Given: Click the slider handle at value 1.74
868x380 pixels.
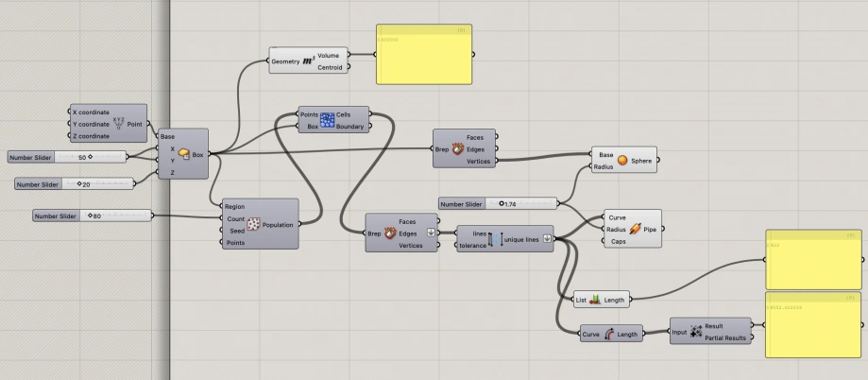Looking at the screenshot, I should (x=502, y=203).
